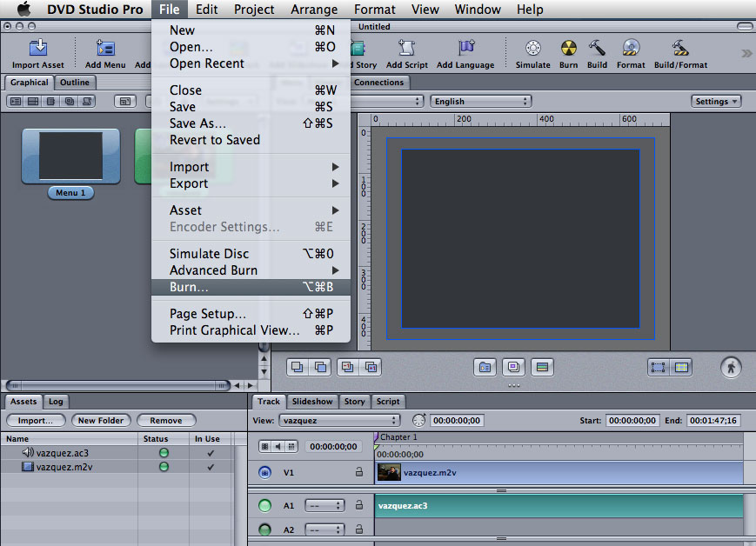This screenshot has width=756, height=546.
Task: Switch to the Outline tab
Action: [75, 83]
